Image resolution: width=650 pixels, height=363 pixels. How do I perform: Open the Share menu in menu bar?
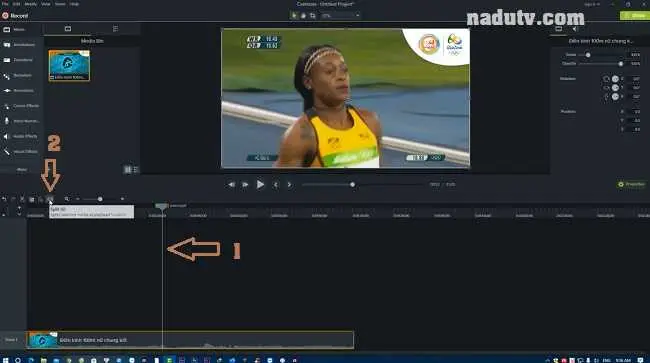(x=60, y=4)
